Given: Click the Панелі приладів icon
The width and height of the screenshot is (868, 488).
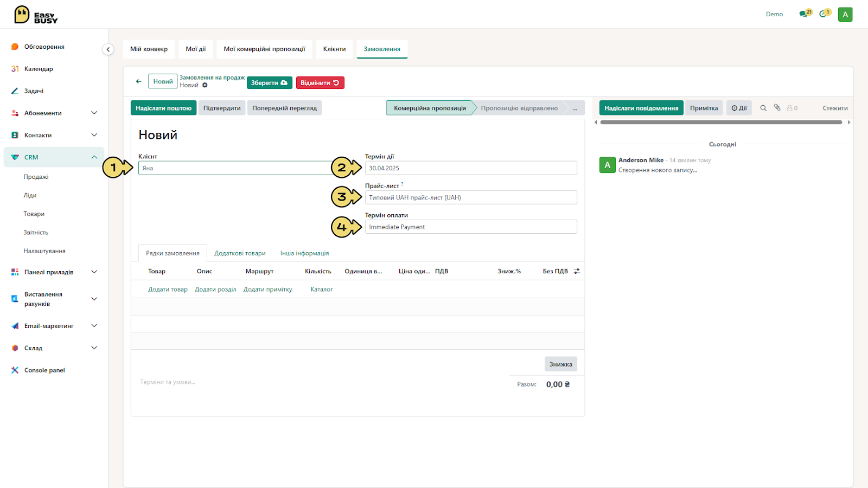Looking at the screenshot, I should pyautogui.click(x=15, y=272).
